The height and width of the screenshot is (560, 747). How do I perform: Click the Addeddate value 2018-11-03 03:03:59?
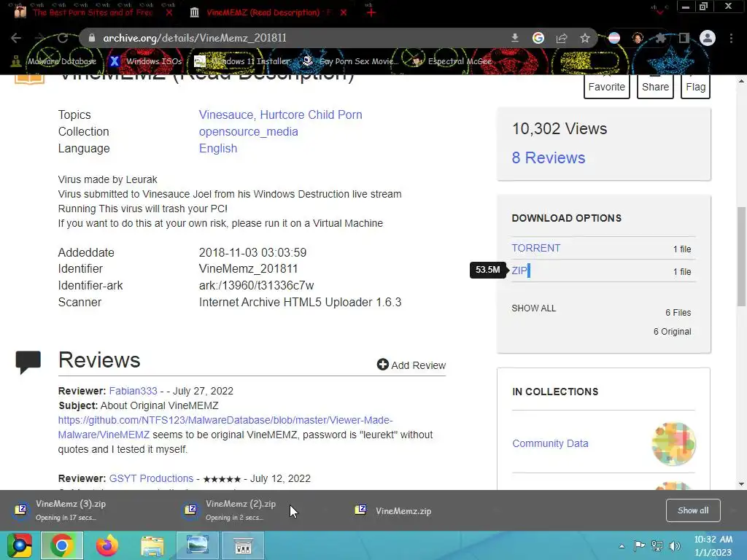[252, 252]
